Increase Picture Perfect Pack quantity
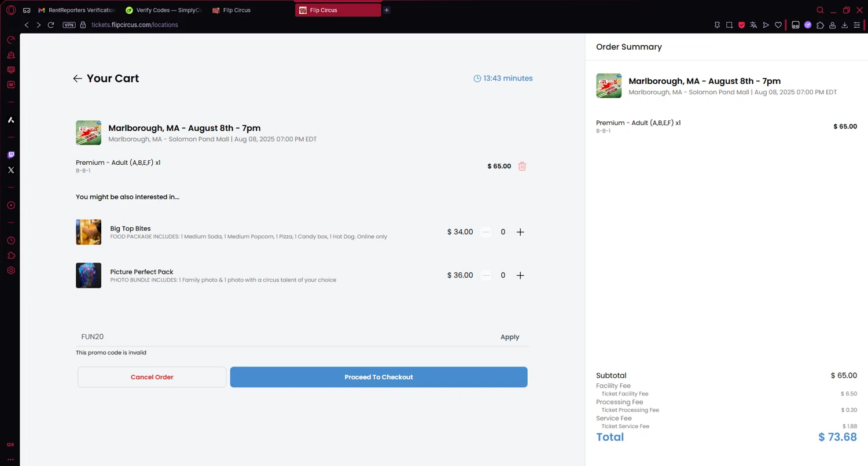Viewport: 868px width, 466px height. click(x=520, y=275)
